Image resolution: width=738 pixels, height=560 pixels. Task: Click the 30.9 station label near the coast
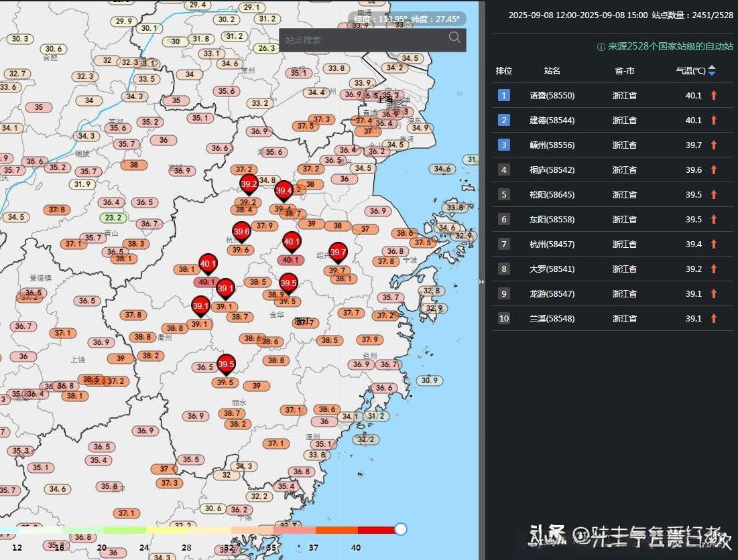429,380
